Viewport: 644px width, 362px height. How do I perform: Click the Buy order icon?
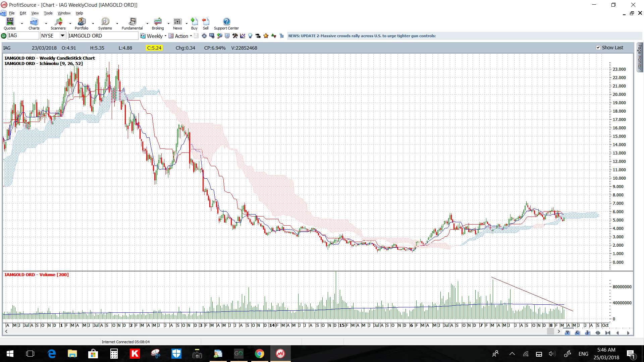194,24
